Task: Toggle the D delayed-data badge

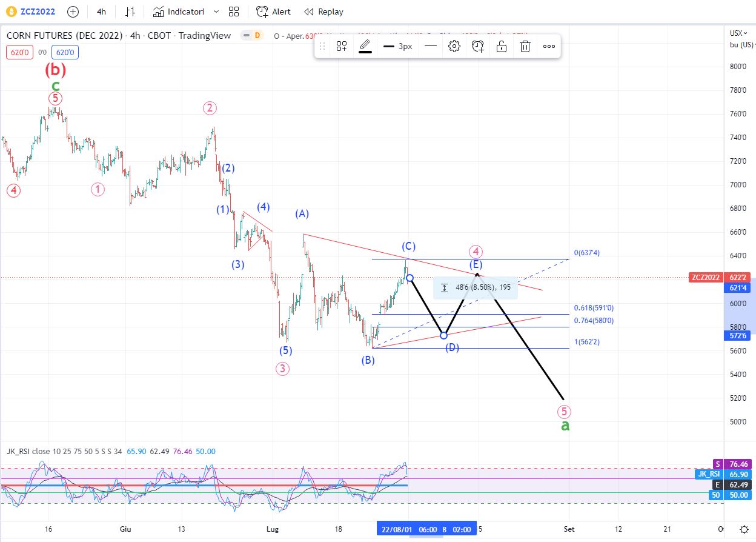Action: click(x=257, y=35)
